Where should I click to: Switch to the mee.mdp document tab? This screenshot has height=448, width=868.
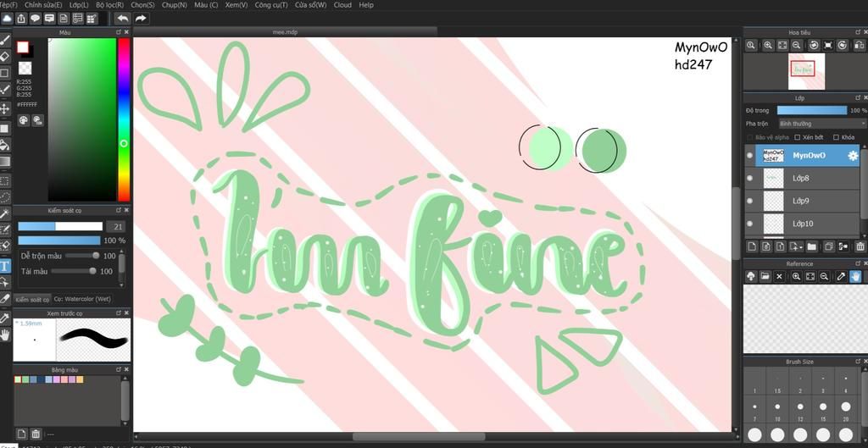(x=285, y=32)
